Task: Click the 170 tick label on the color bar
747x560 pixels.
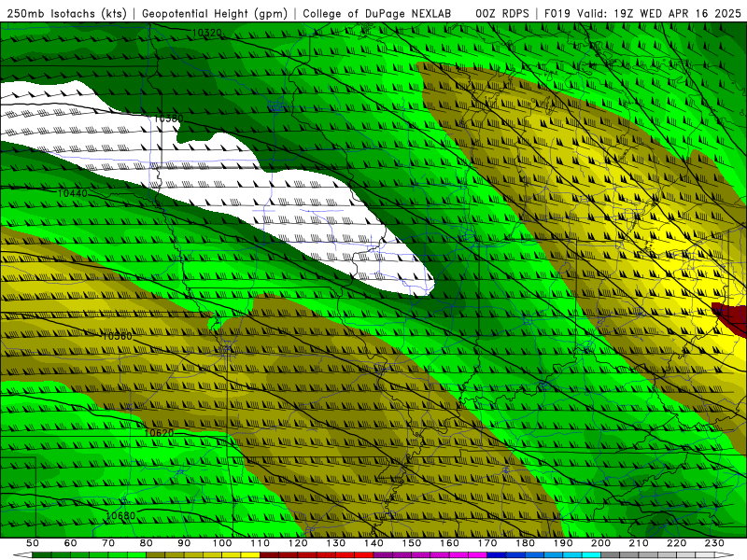Action: [x=487, y=543]
